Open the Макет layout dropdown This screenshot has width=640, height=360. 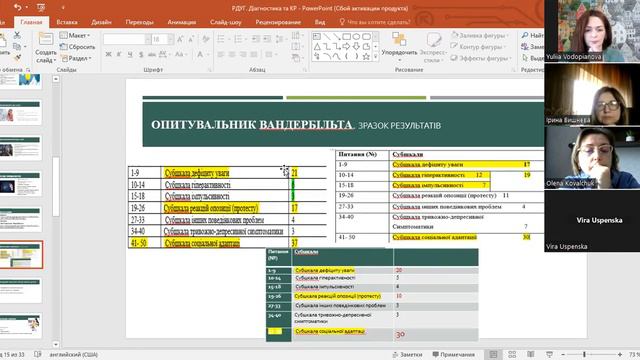click(x=75, y=36)
